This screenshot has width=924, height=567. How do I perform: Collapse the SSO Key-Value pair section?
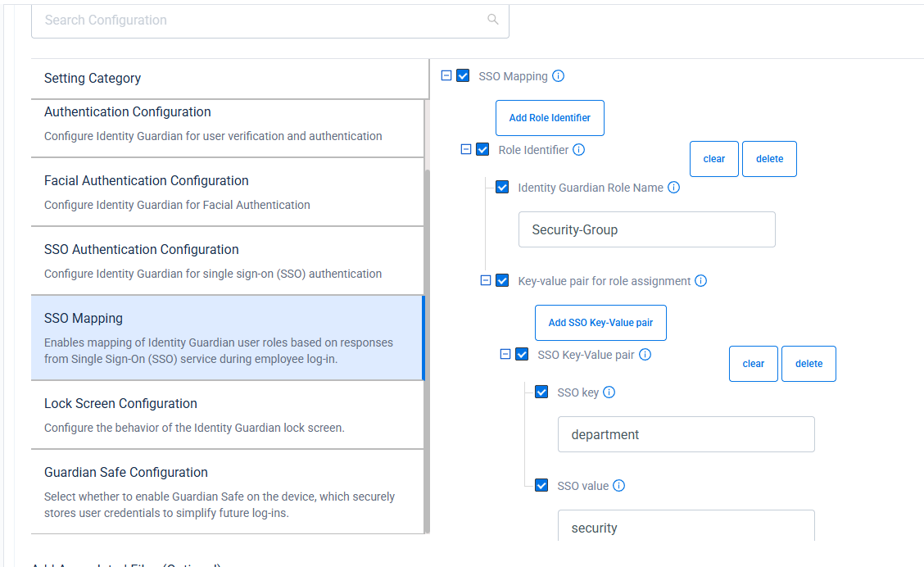click(504, 354)
